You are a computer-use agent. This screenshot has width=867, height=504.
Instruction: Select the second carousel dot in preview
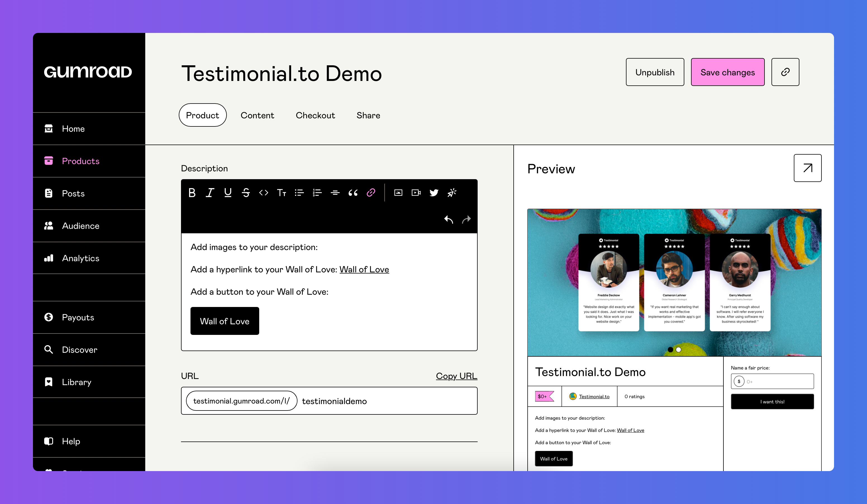click(678, 349)
